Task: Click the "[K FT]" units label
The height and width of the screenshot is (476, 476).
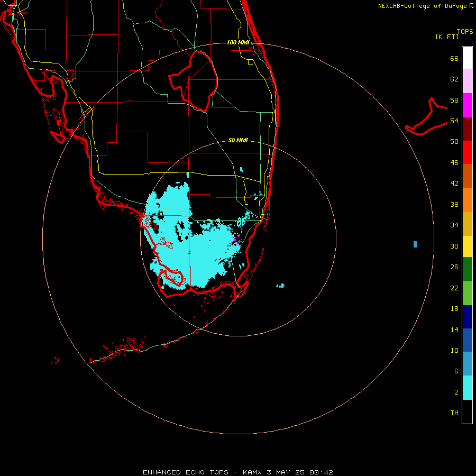Action: point(447,36)
